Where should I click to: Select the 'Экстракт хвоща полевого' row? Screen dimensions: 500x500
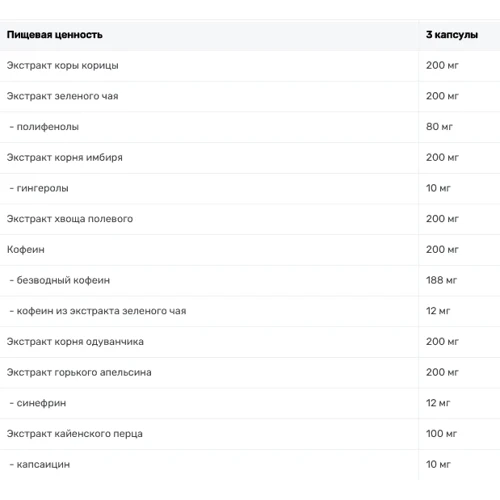tap(250, 219)
